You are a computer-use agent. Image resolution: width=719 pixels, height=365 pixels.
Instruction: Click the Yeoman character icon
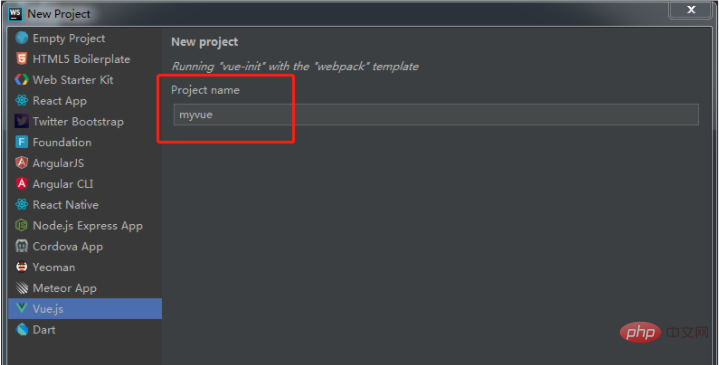22,267
